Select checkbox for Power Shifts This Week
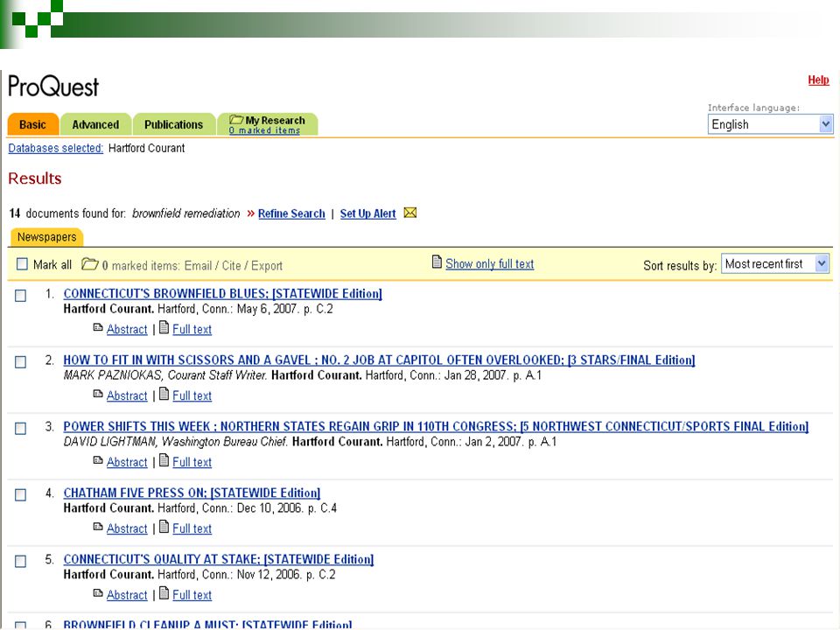The height and width of the screenshot is (630, 840). click(20, 429)
